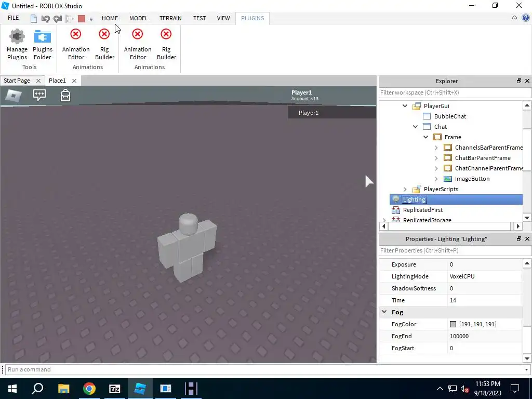Switch to the MODEL ribbon tab
Viewport: 532px width, 399px height.
pos(138,18)
